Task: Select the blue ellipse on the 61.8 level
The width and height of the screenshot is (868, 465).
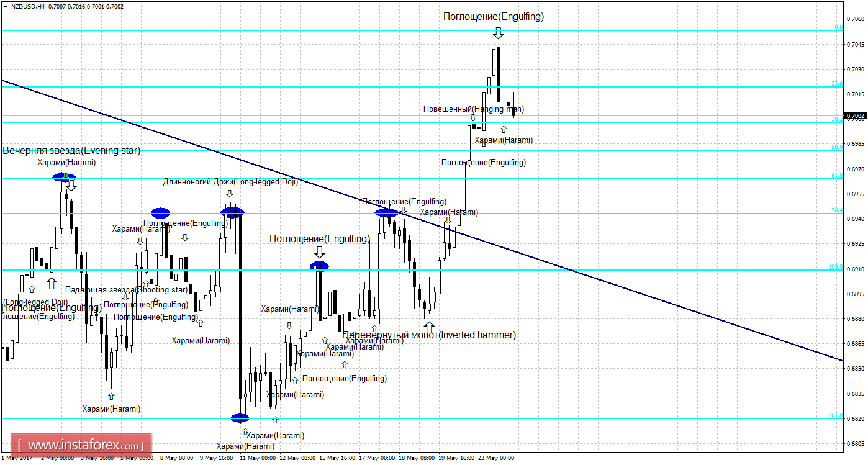Action: (x=64, y=177)
